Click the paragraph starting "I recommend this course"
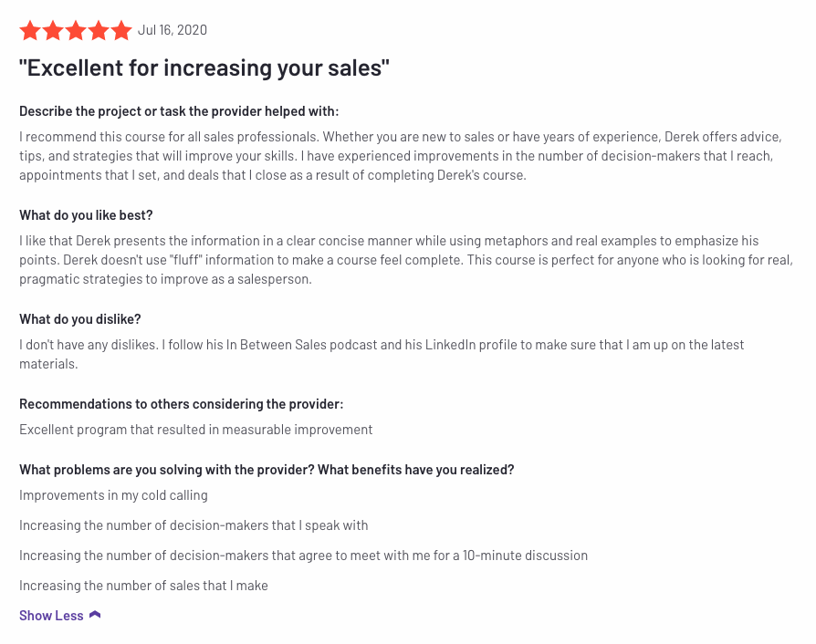 coord(401,156)
